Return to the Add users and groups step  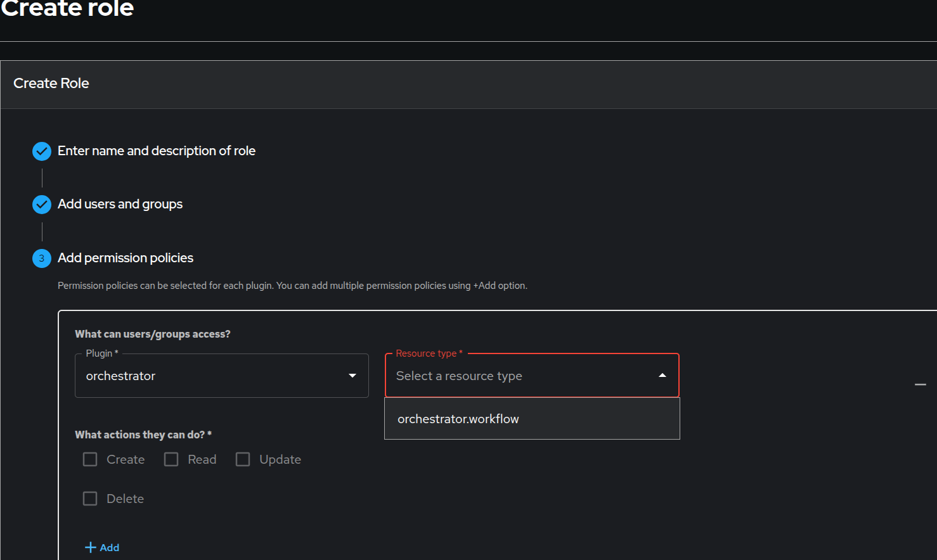coord(120,204)
